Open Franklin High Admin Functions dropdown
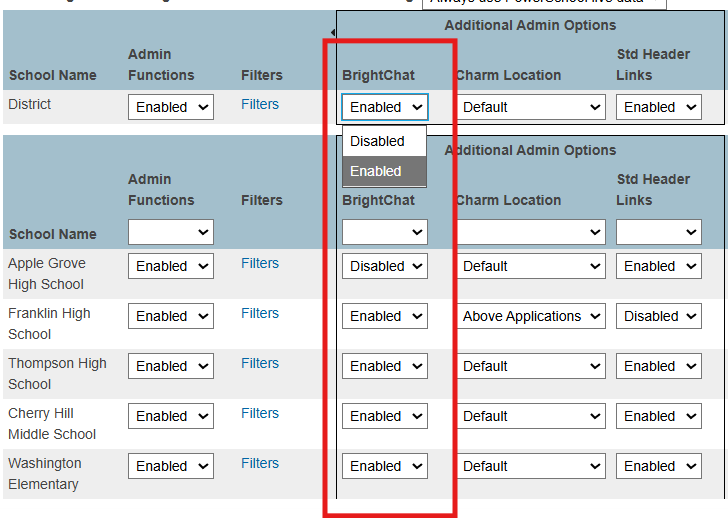 [171, 316]
